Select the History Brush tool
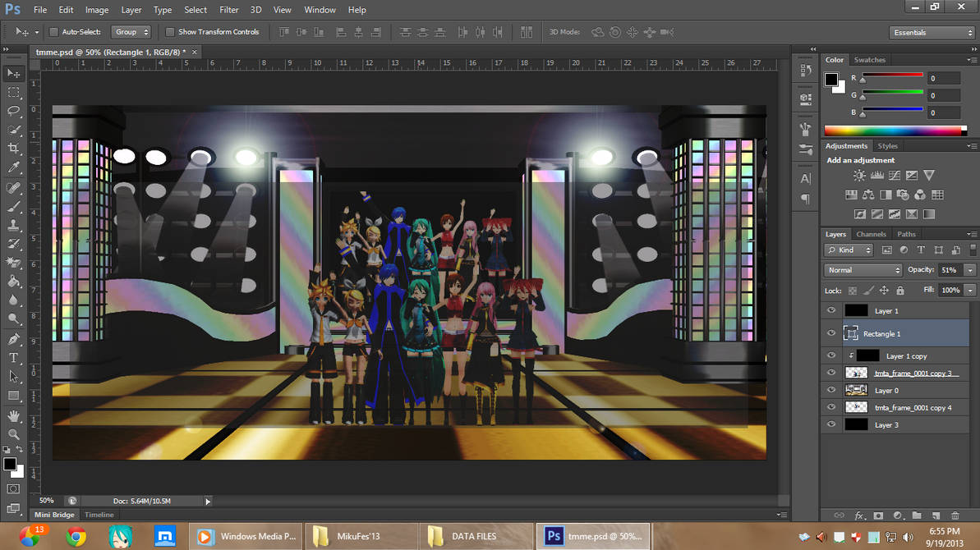The height and width of the screenshot is (550, 980). coord(13,244)
